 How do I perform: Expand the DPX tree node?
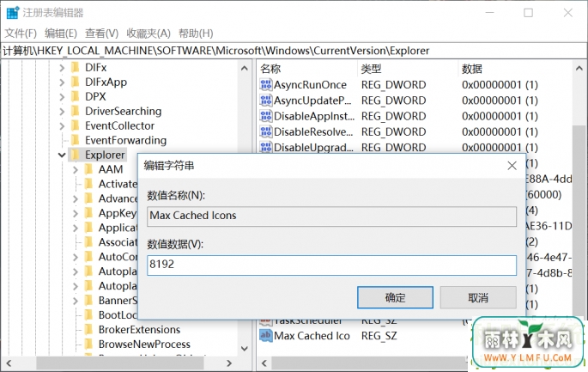pos(62,97)
